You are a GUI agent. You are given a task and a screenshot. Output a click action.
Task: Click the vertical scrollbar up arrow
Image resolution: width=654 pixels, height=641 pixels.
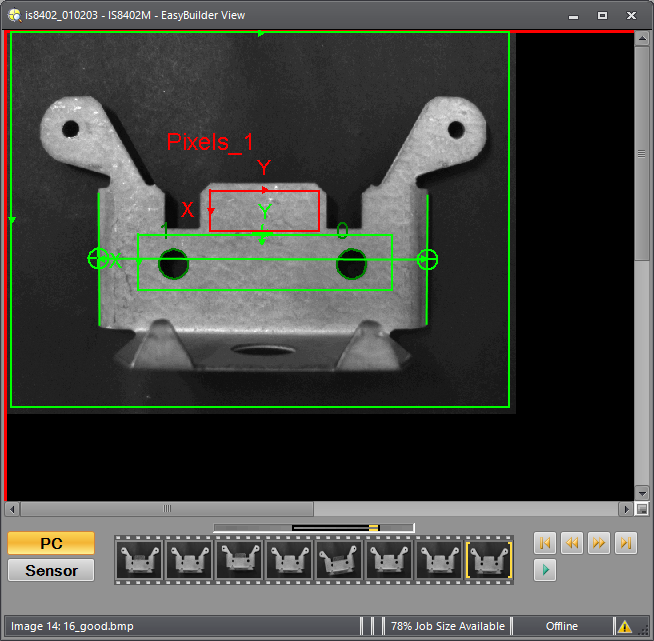pyautogui.click(x=641, y=40)
